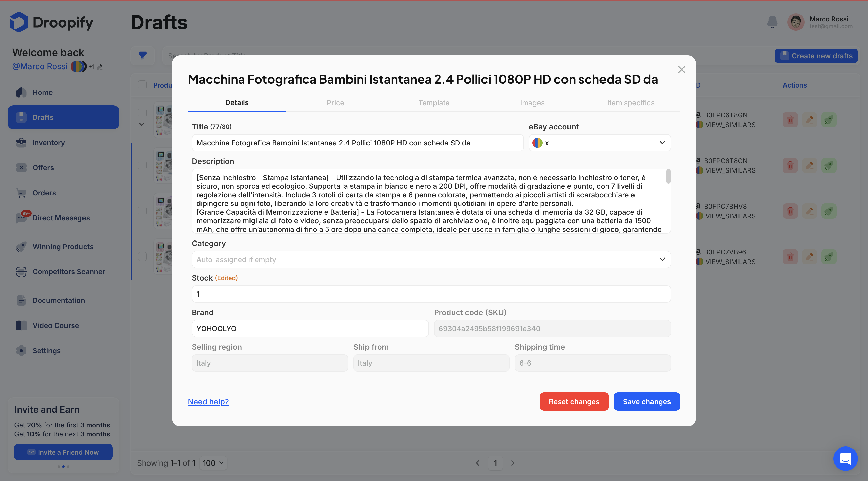The image size is (868, 481).
Task: Switch to the Price tab
Action: coord(335,103)
